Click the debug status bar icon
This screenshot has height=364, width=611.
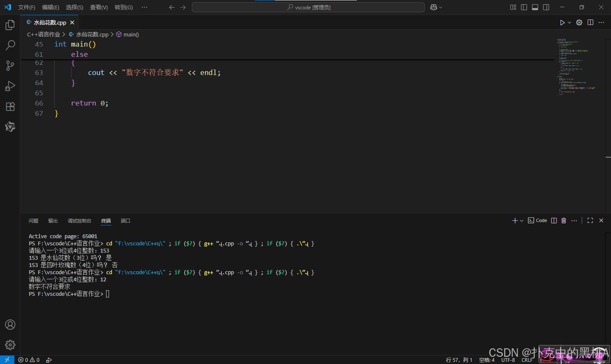point(49,360)
